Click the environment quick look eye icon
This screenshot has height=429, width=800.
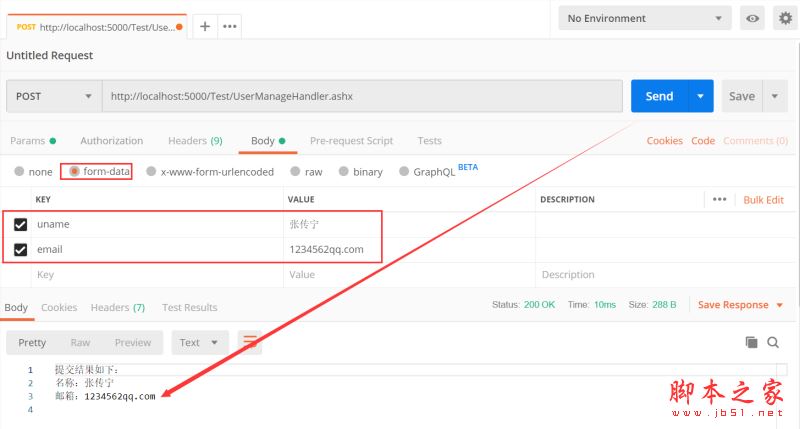pos(752,18)
